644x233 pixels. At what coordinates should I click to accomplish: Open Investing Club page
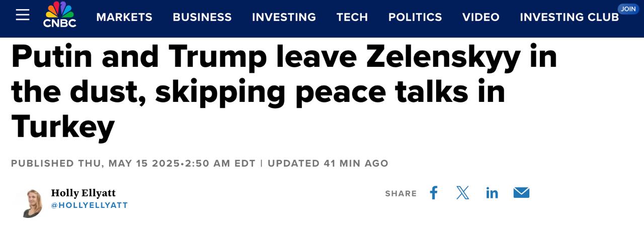569,17
